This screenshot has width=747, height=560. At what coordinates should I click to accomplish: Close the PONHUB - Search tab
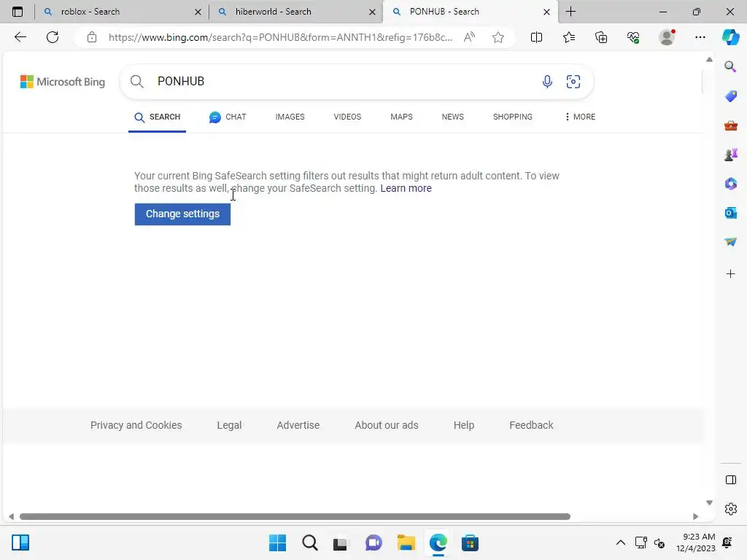[546, 12]
